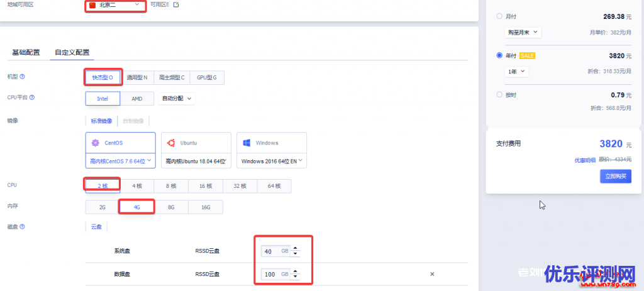
Task: Select 16G memory option
Action: [x=206, y=207]
